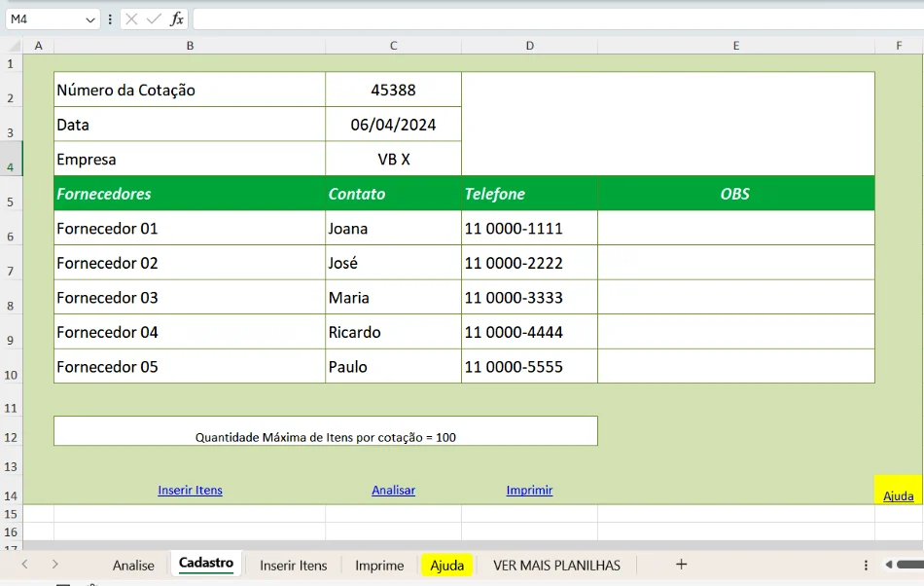Add a new sheet with plus icon
This screenshot has height=586, width=924.
point(681,565)
